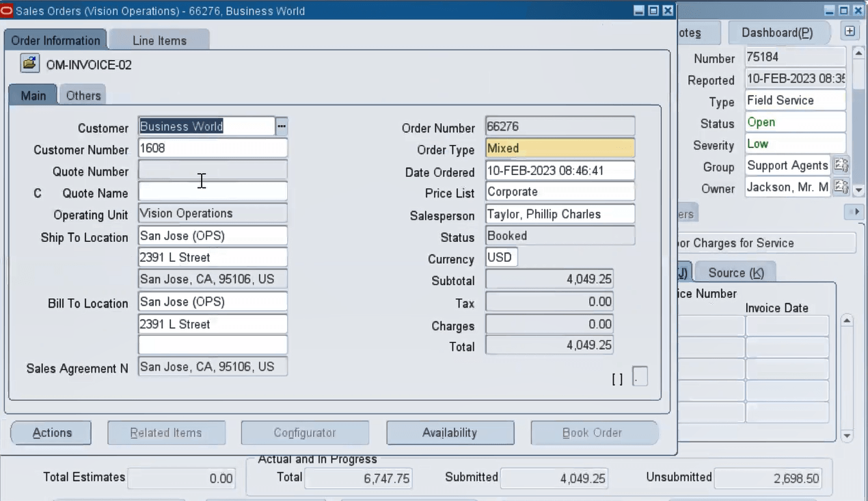The image size is (868, 501).
Task: Click Salesperson field Taylor, Phillip Charles
Action: pyautogui.click(x=560, y=214)
